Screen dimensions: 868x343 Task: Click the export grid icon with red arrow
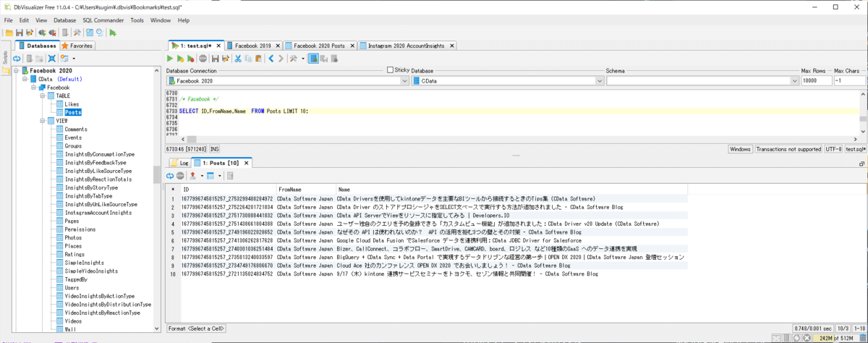[193, 175]
